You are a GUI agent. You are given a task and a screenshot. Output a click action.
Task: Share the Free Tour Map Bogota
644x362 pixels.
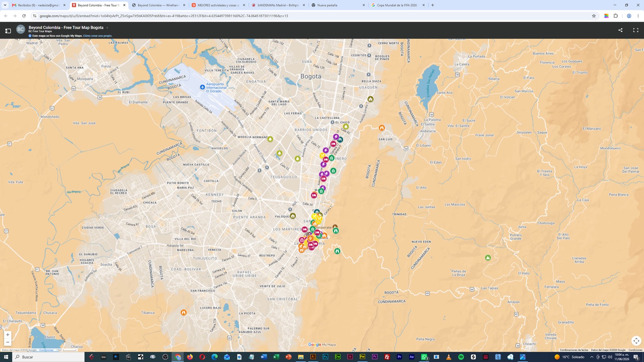click(x=621, y=30)
